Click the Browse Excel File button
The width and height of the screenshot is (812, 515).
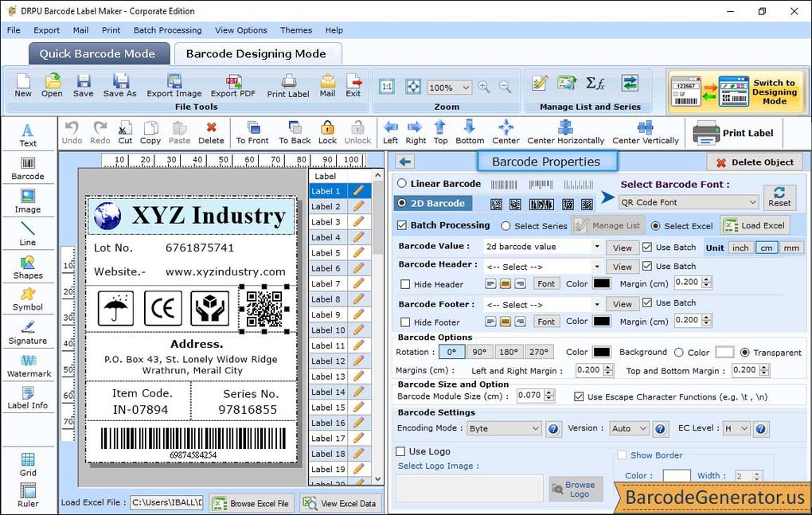point(252,503)
